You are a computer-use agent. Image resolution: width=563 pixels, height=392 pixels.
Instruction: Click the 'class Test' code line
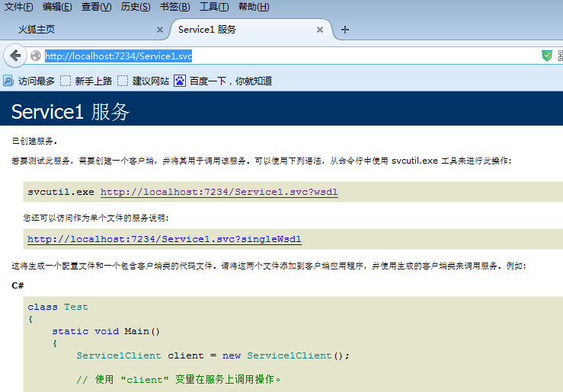tap(58, 307)
